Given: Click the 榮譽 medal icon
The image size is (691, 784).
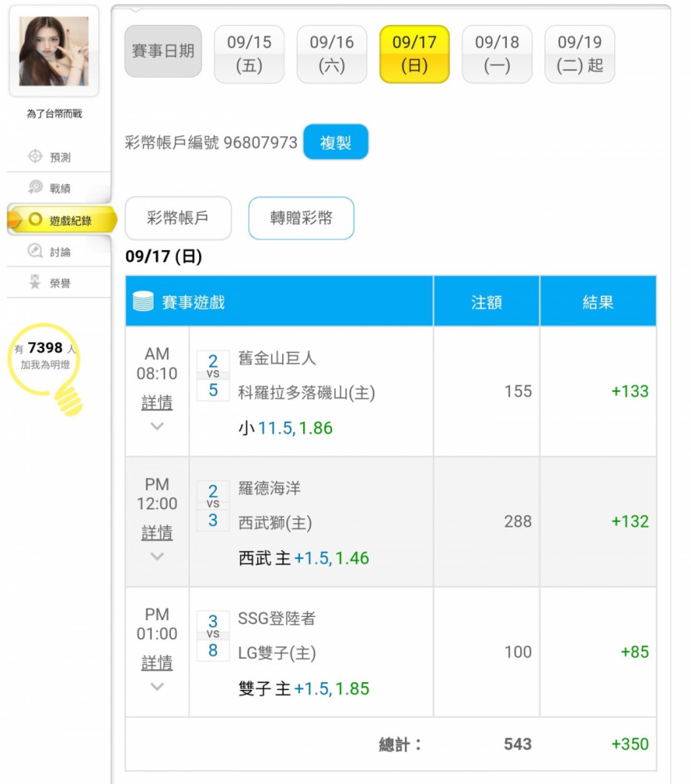Looking at the screenshot, I should [35, 283].
